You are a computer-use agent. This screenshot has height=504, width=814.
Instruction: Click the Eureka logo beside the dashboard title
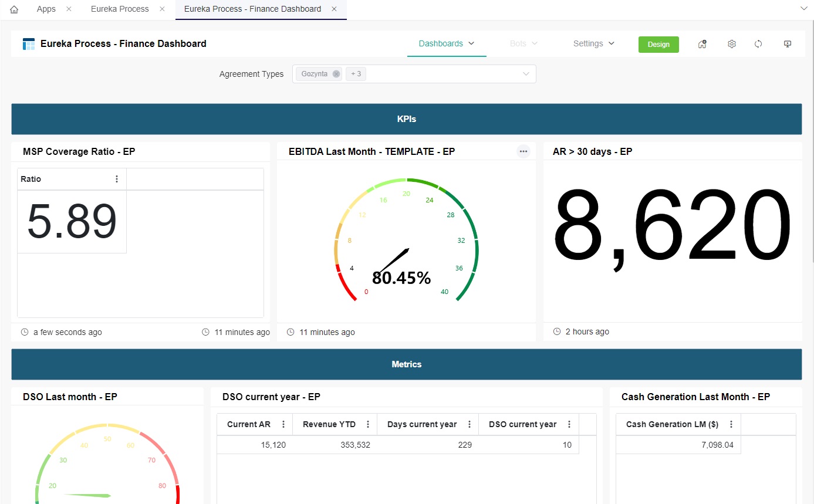[x=27, y=43]
